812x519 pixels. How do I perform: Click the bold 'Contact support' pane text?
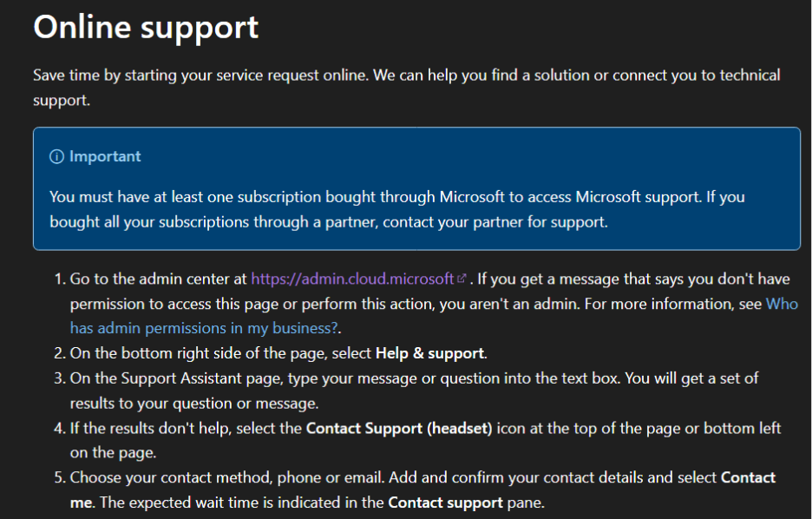pyautogui.click(x=445, y=503)
